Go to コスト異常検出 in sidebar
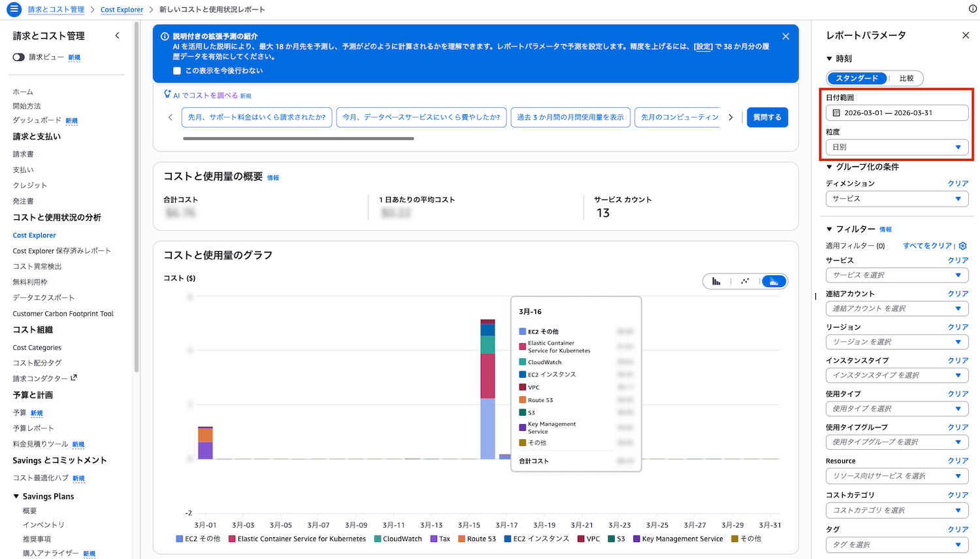Screen dimensions: 980x559 (37, 266)
